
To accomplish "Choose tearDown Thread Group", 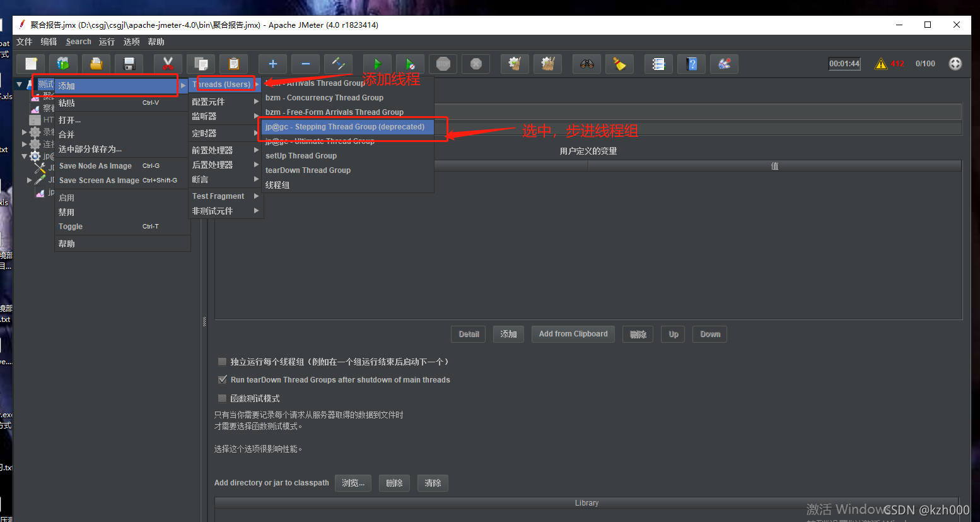I will coord(347,170).
